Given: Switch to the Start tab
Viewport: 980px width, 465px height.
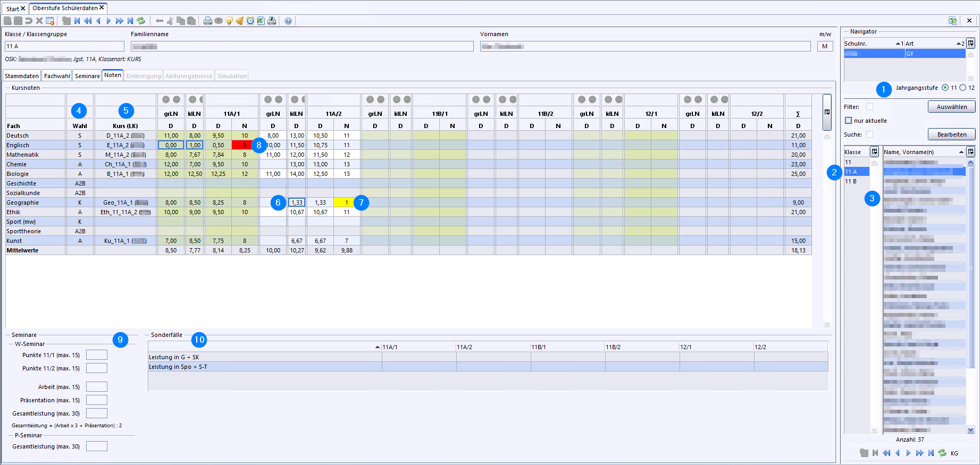Looking at the screenshot, I should coord(15,9).
